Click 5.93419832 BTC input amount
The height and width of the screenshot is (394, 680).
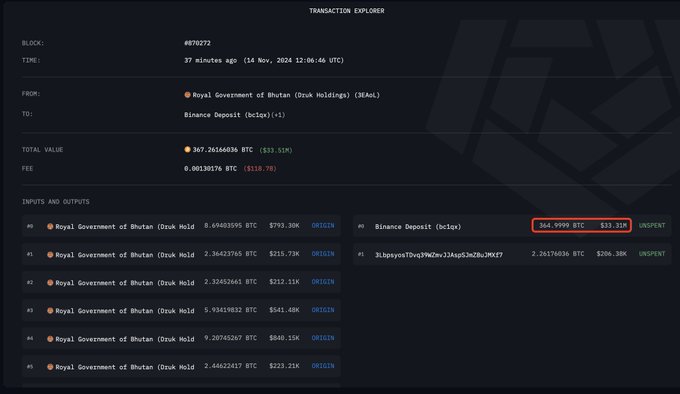[x=231, y=310]
